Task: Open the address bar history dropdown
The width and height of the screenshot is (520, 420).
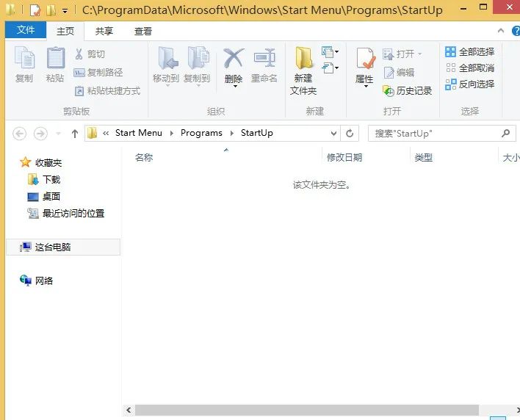Action: pyautogui.click(x=333, y=133)
